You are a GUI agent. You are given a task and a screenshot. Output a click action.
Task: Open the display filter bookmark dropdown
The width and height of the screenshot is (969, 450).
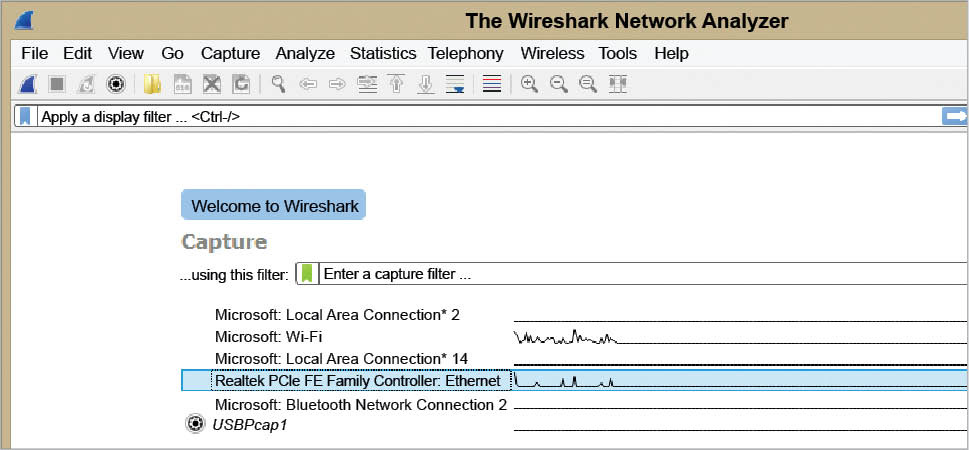[x=26, y=117]
